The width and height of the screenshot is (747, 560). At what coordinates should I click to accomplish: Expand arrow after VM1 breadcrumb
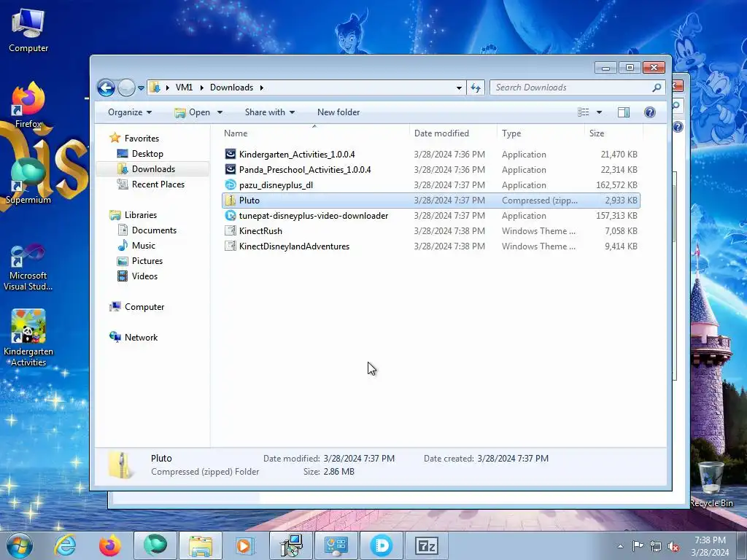[x=201, y=87]
